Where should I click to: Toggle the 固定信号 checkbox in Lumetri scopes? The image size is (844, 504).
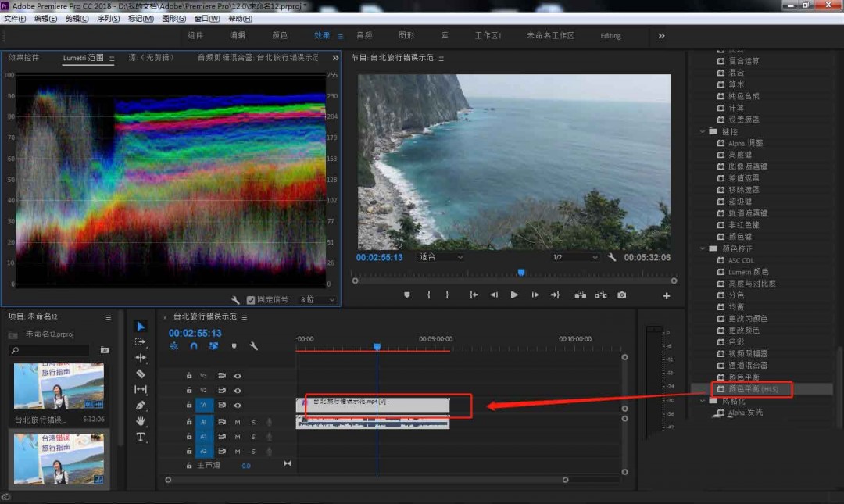click(251, 300)
